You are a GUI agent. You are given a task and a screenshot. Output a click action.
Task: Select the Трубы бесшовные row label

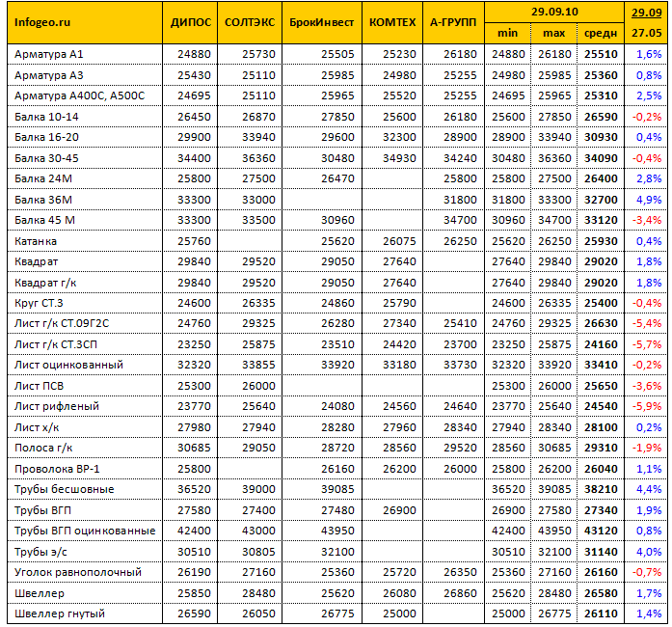[x=65, y=489]
